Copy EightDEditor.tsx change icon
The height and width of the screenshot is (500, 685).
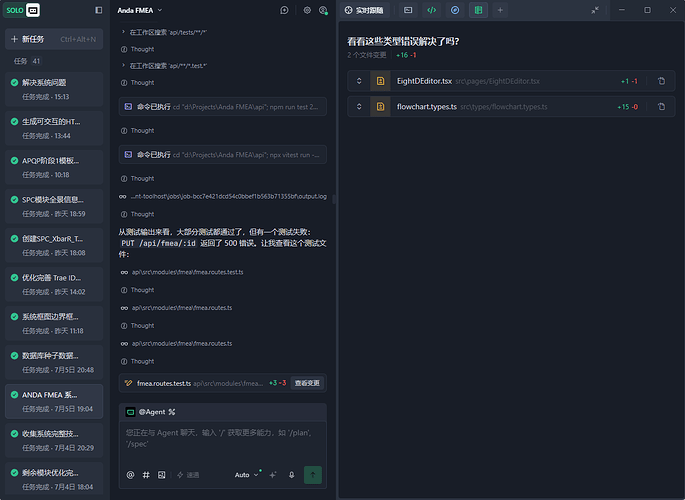pyautogui.click(x=661, y=81)
